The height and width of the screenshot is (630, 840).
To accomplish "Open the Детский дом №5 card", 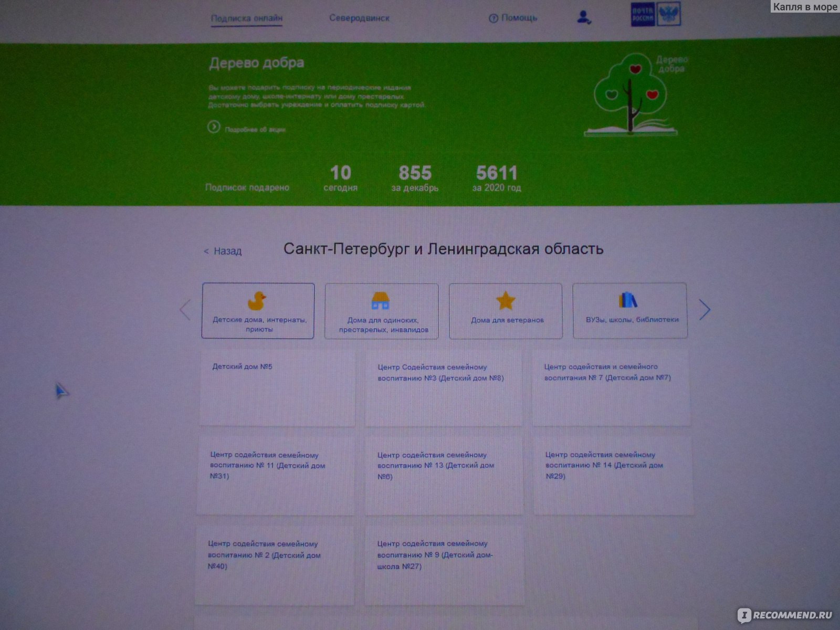I will 277,387.
